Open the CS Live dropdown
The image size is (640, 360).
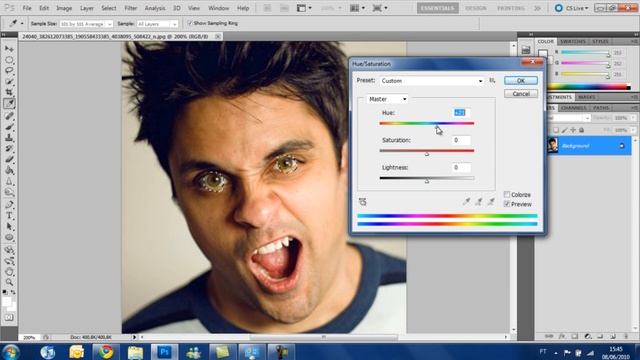[x=572, y=8]
